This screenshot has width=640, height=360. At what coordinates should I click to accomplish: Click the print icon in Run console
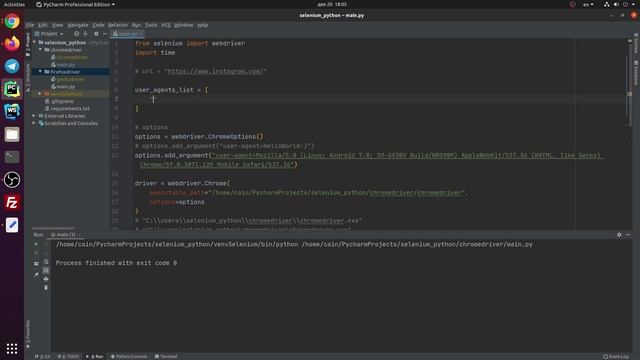pyautogui.click(x=46, y=278)
